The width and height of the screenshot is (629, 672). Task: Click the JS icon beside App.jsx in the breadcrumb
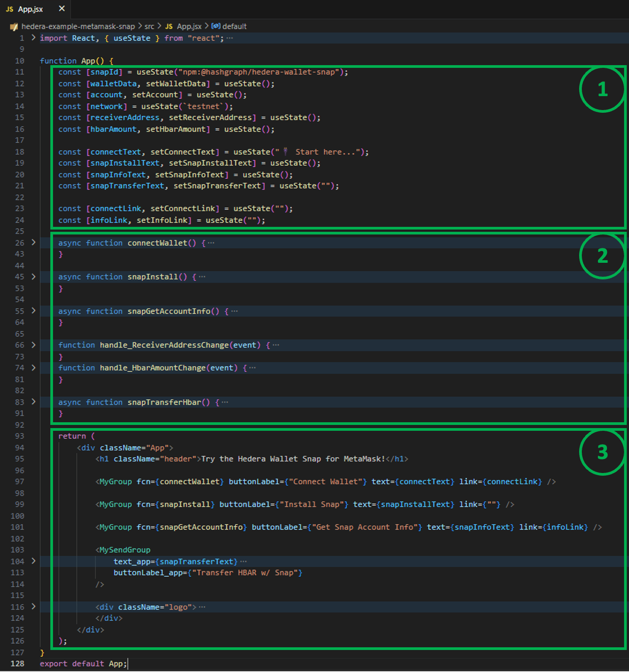click(169, 27)
